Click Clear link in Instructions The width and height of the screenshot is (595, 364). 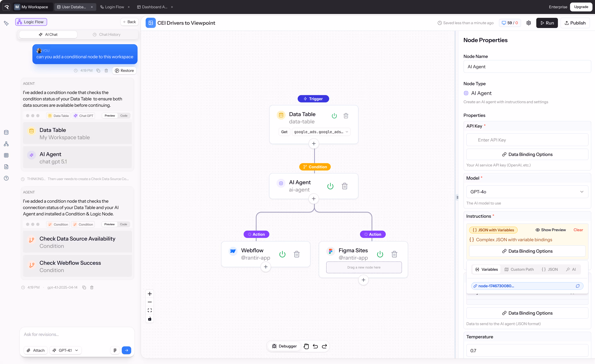click(x=578, y=230)
